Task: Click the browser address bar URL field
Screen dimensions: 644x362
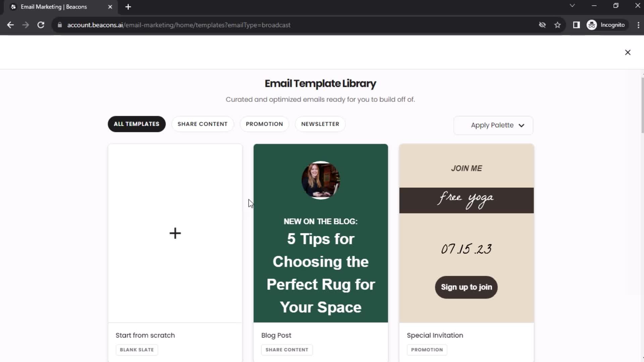Action: 179,25
